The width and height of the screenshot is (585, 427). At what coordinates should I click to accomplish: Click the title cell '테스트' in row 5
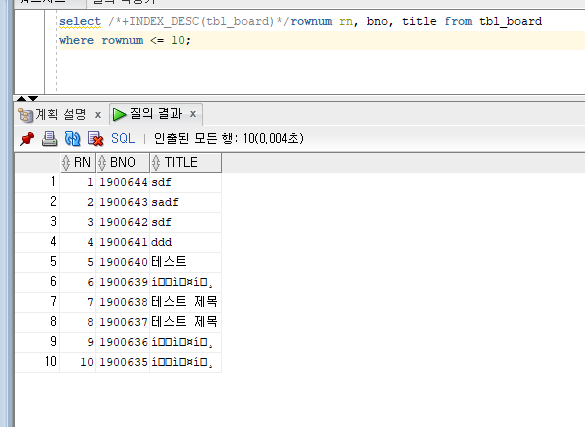coord(186,262)
